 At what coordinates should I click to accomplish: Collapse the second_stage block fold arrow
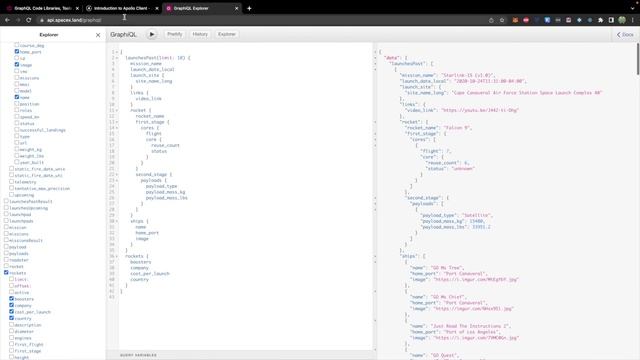[x=117, y=174]
